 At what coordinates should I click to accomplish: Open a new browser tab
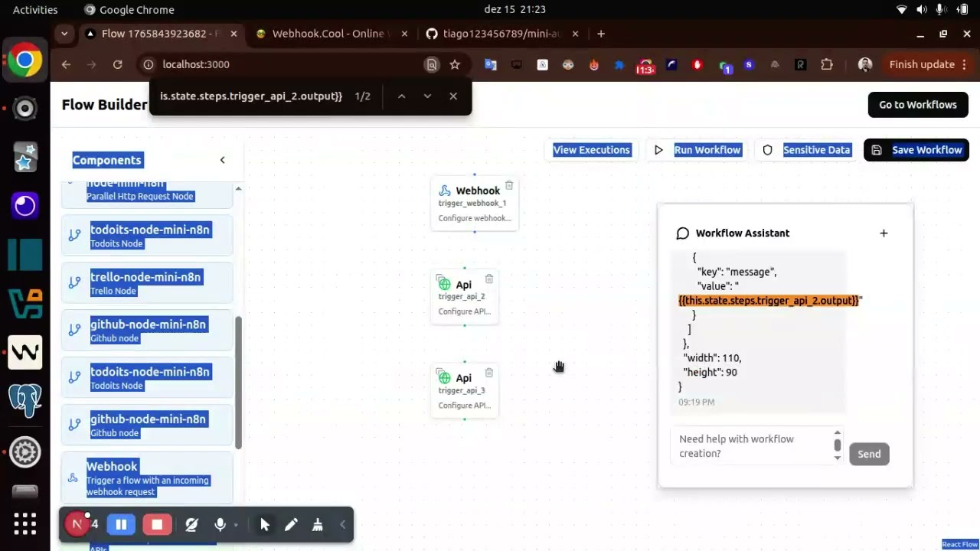tap(601, 34)
